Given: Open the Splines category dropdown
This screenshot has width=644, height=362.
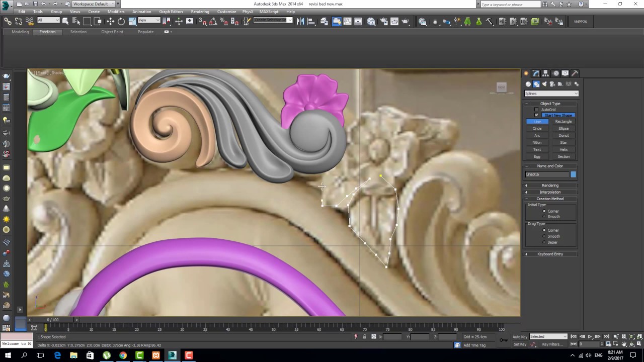Looking at the screenshot, I should pyautogui.click(x=551, y=94).
